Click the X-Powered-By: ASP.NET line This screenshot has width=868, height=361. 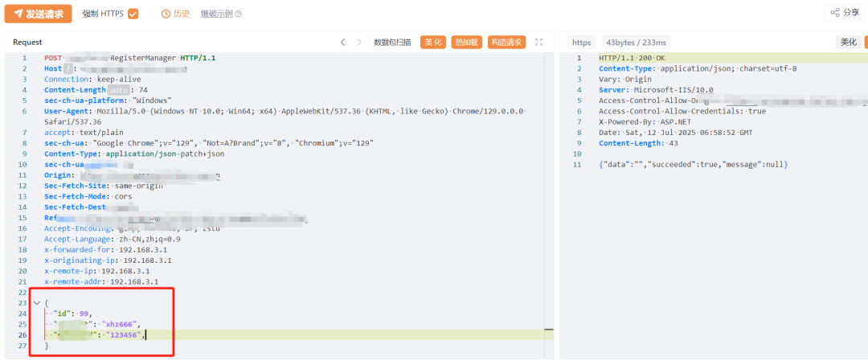tap(643, 122)
